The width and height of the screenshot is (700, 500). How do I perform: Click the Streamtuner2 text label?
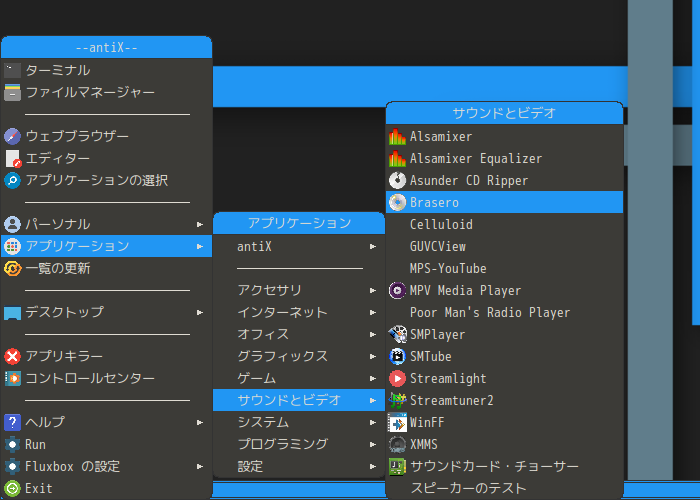click(x=452, y=400)
